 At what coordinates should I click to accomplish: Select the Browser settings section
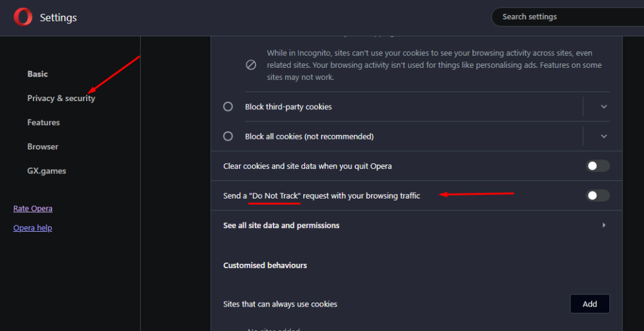43,146
